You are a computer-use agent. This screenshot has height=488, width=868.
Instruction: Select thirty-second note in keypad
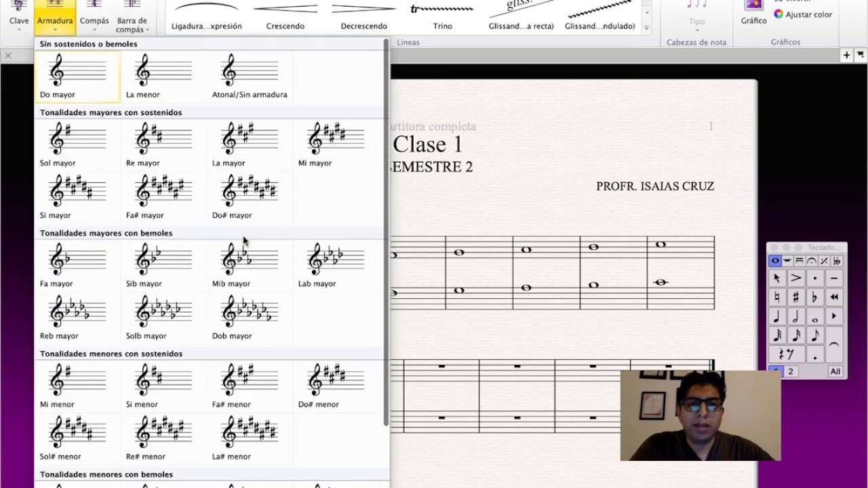click(777, 335)
